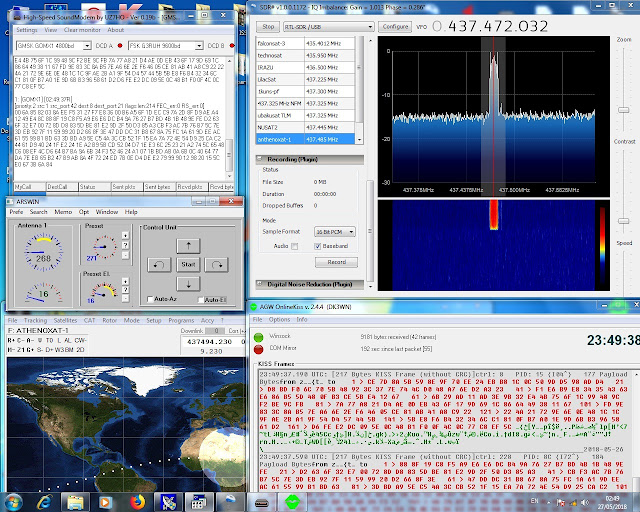Screen dimensions: 640x512
Task: Open the media player from the taskbar
Action: point(106,502)
